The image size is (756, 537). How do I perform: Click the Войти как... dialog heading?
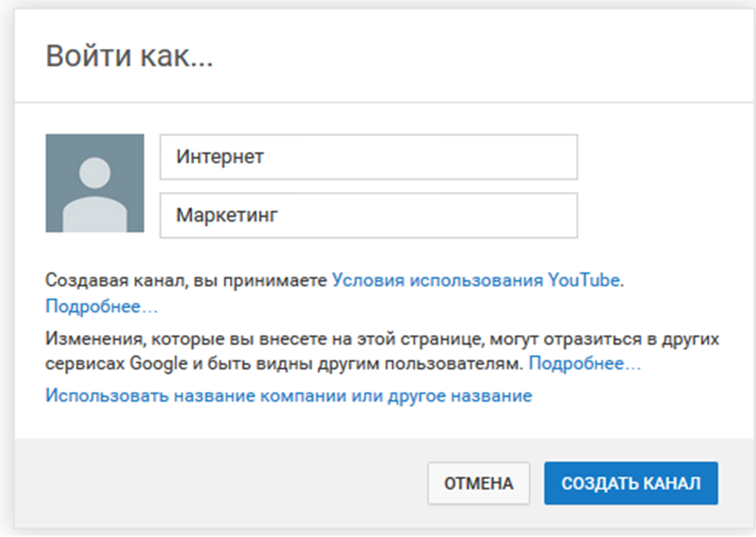[130, 56]
